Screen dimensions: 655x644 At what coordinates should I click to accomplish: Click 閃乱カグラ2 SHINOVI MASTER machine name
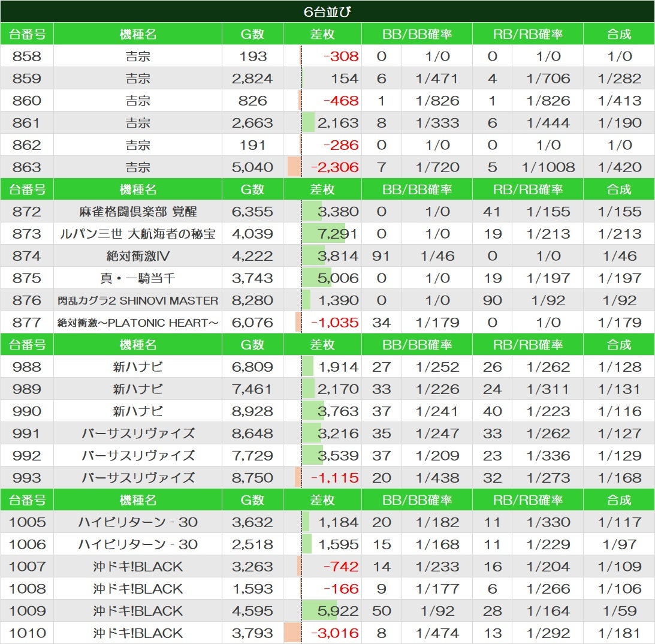point(138,300)
